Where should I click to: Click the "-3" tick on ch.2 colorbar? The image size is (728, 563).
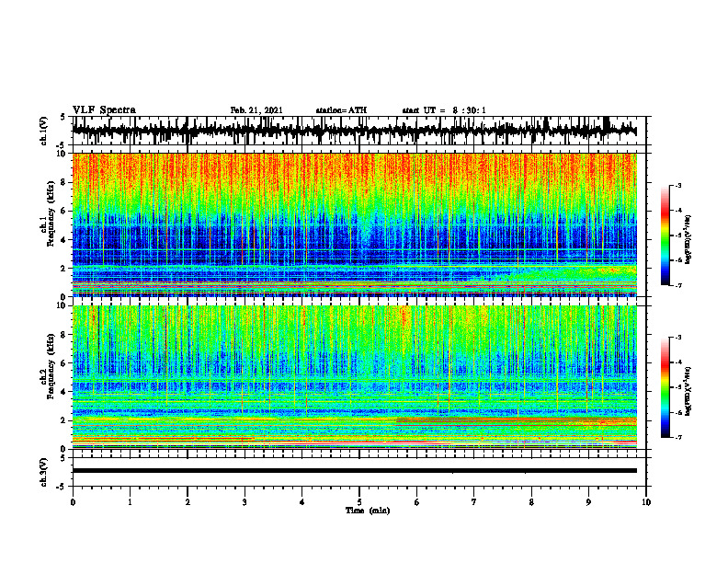[678, 338]
